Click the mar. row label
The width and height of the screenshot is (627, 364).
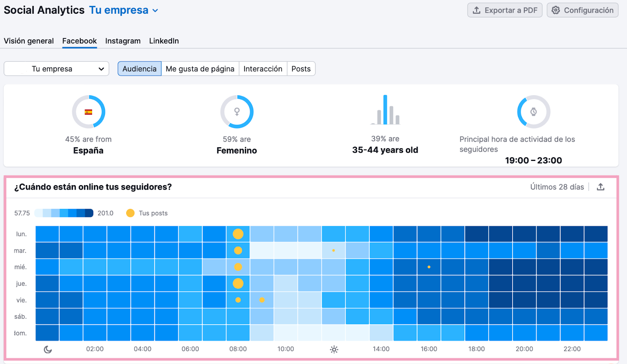(20, 250)
